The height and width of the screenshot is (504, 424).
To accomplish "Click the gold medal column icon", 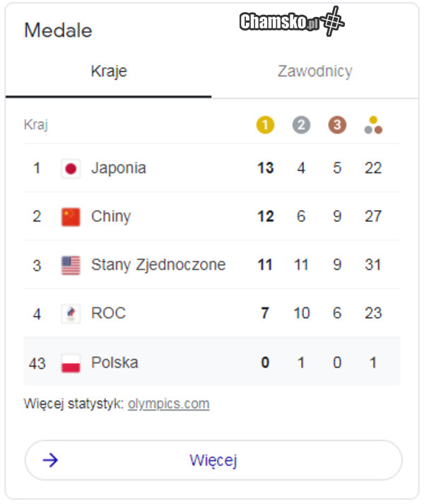I will coord(265,125).
